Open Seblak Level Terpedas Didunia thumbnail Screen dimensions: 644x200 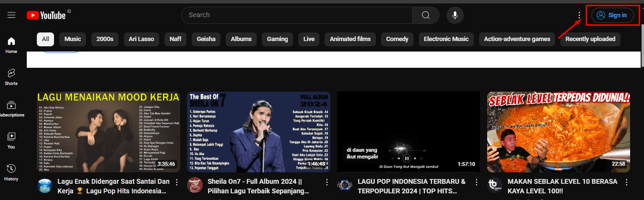558,132
